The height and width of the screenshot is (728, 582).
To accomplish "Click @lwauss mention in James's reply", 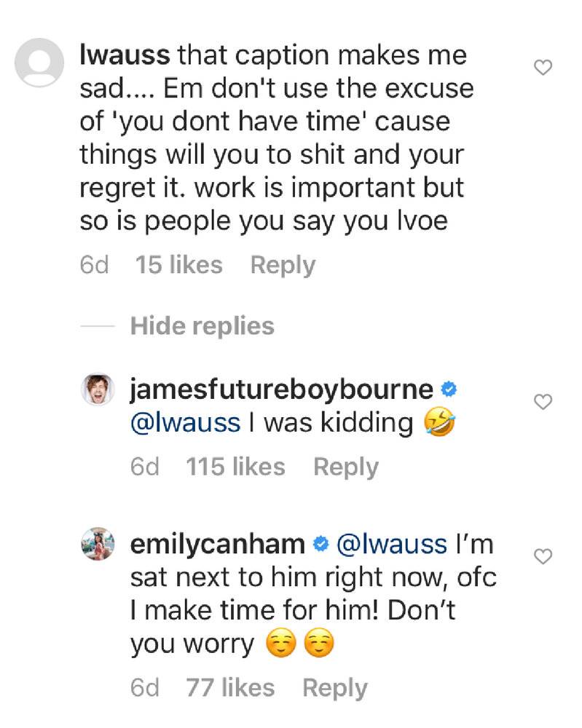I will pyautogui.click(x=185, y=423).
